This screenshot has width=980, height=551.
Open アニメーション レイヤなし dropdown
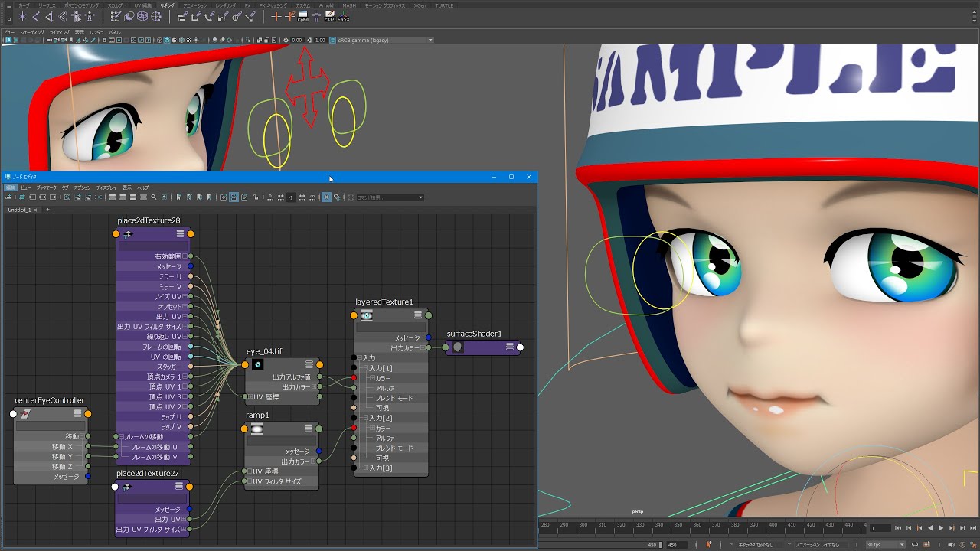coord(816,544)
